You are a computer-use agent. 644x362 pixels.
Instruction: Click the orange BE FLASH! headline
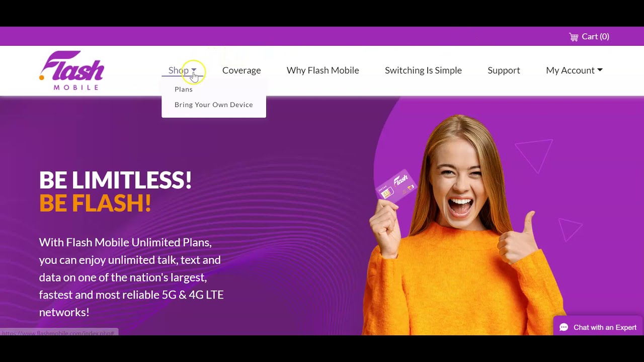[x=95, y=203]
